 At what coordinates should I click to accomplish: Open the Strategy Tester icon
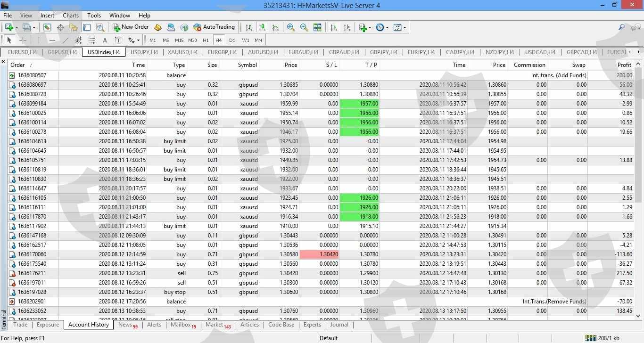pyautogui.click(x=100, y=27)
